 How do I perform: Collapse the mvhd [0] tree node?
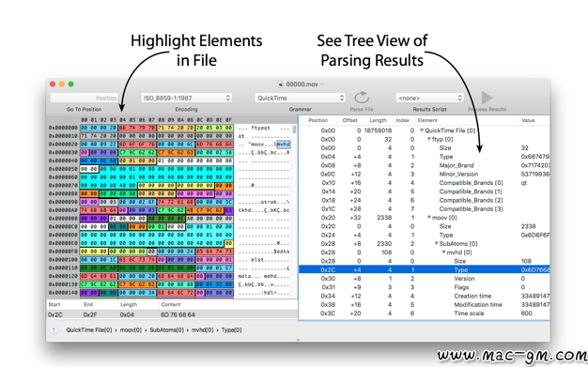[443, 252]
